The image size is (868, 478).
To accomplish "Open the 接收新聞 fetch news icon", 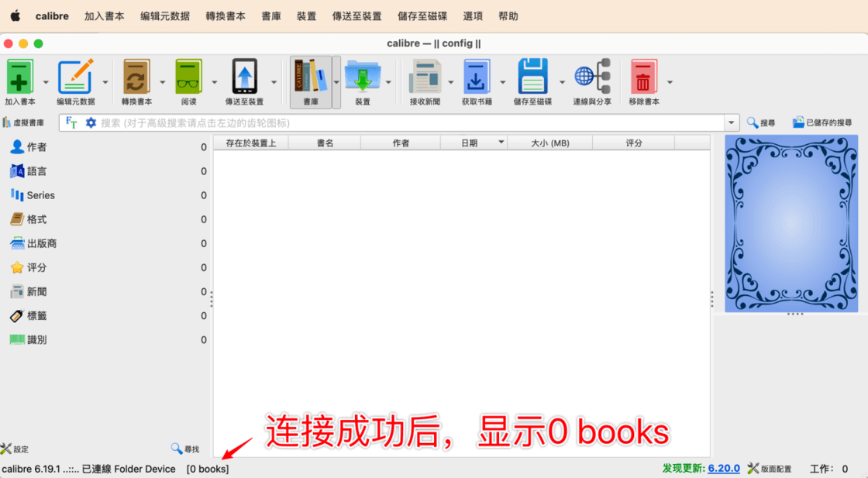I will click(425, 77).
